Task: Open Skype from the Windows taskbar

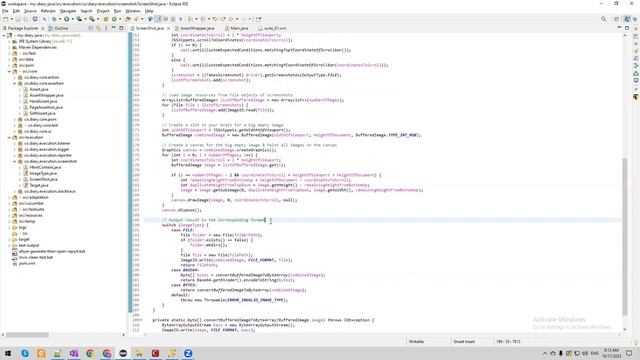Action: tap(25, 353)
